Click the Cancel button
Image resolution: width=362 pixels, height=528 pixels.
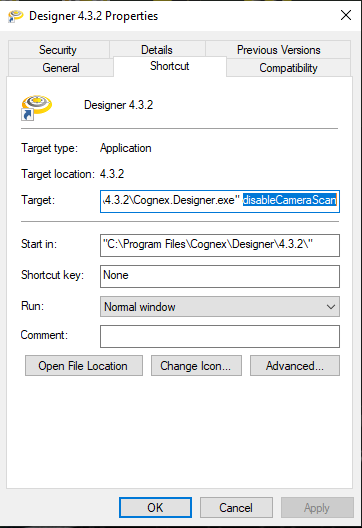236,507
